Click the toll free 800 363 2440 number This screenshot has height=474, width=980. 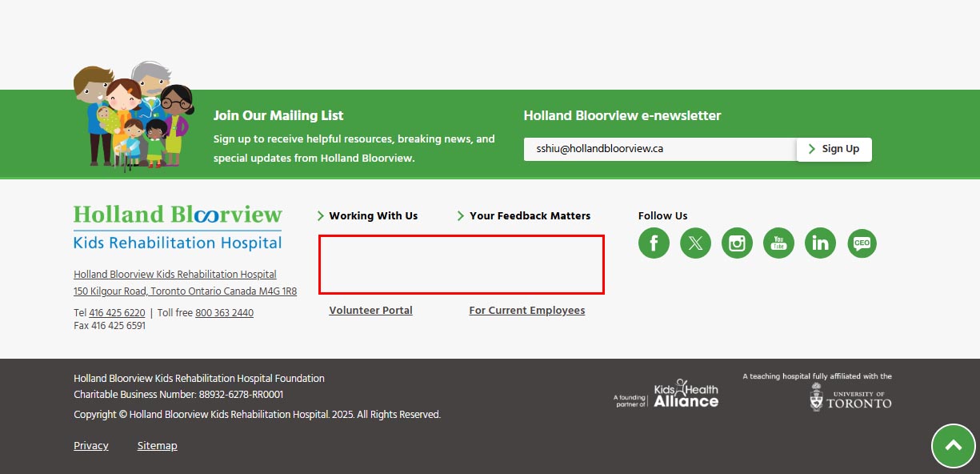[x=224, y=313]
